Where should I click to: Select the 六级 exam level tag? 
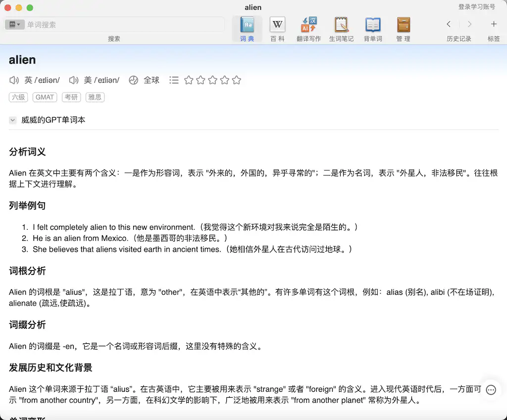pyautogui.click(x=18, y=97)
